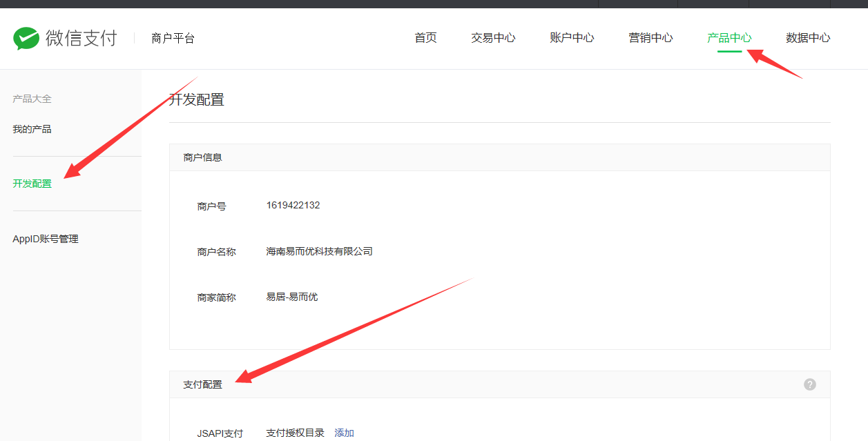Click the highlighted 开发配置 sidebar item
This screenshot has height=441, width=868.
tap(32, 184)
